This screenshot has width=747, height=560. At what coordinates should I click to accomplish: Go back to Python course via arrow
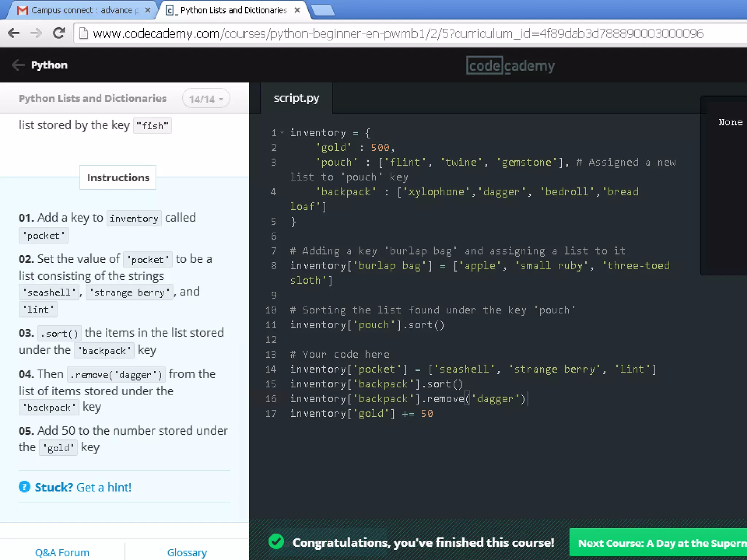[x=18, y=65]
